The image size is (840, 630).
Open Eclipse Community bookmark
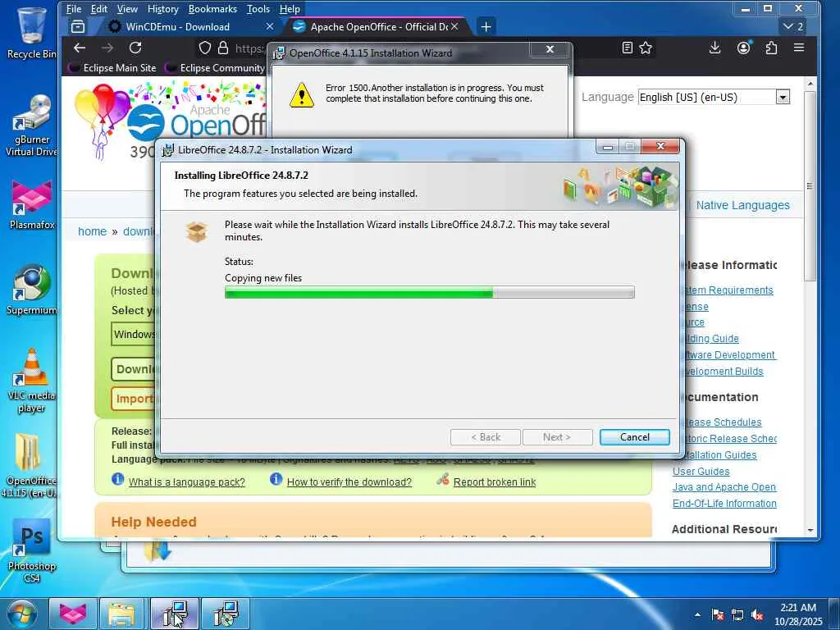(216, 67)
